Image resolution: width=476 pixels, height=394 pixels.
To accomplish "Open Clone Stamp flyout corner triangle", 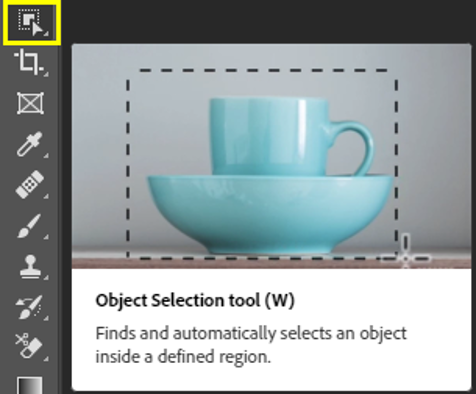I will pos(46,278).
